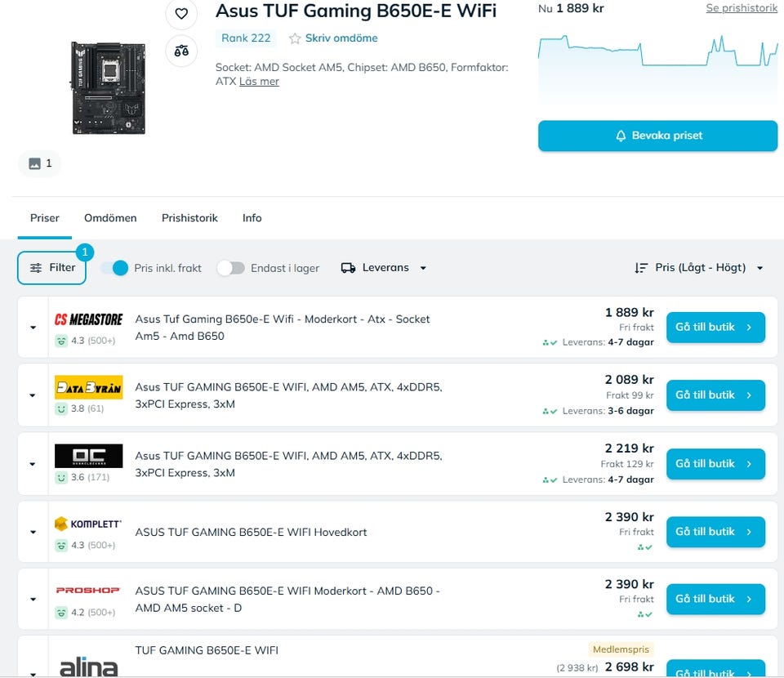Click OC rating smiley 3.6
784x678 pixels.
coord(61,478)
